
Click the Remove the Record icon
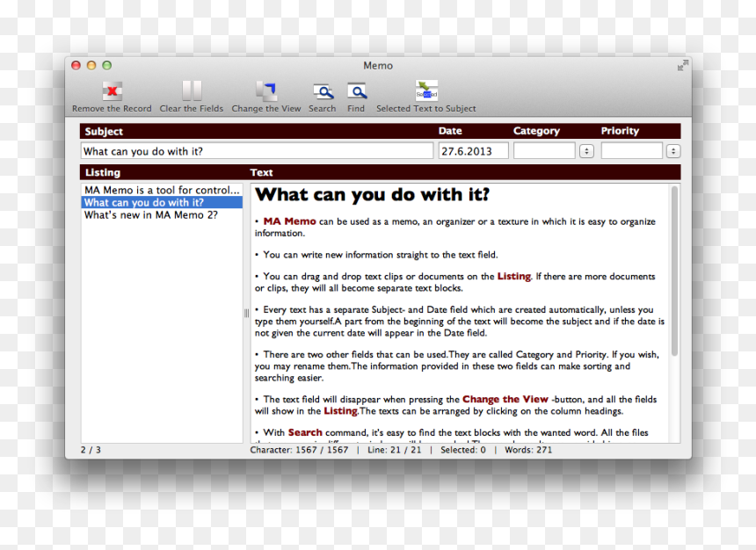pyautogui.click(x=112, y=90)
